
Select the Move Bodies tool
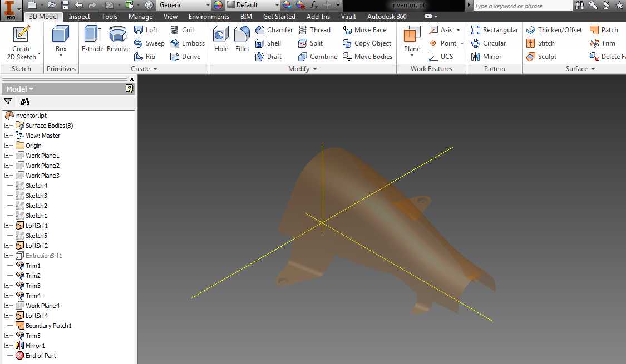pyautogui.click(x=367, y=57)
